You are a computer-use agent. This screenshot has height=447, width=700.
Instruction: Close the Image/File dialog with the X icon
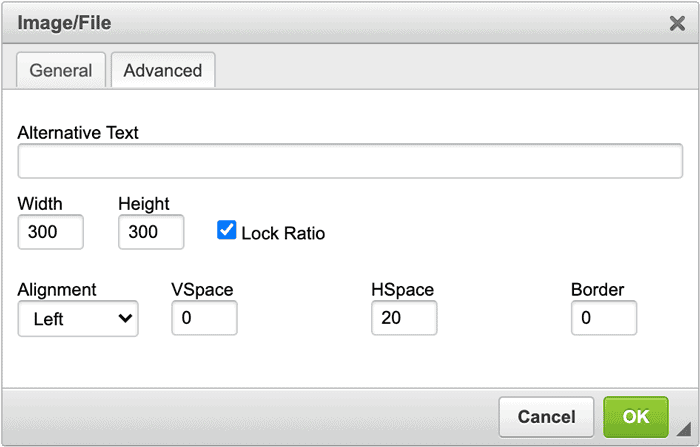(677, 23)
